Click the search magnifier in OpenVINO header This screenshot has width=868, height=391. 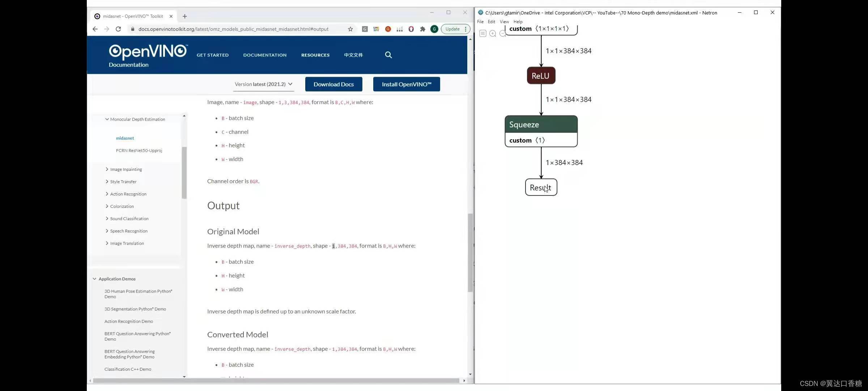coord(388,55)
